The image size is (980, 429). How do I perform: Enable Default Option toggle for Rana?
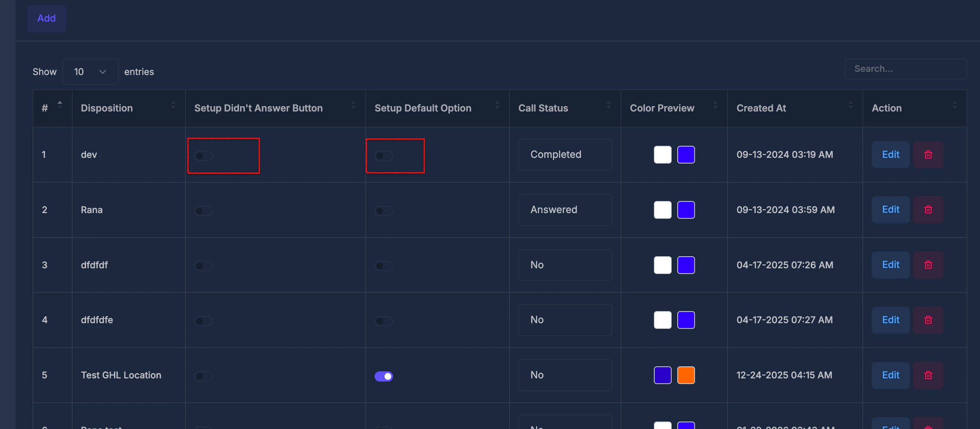[383, 211]
